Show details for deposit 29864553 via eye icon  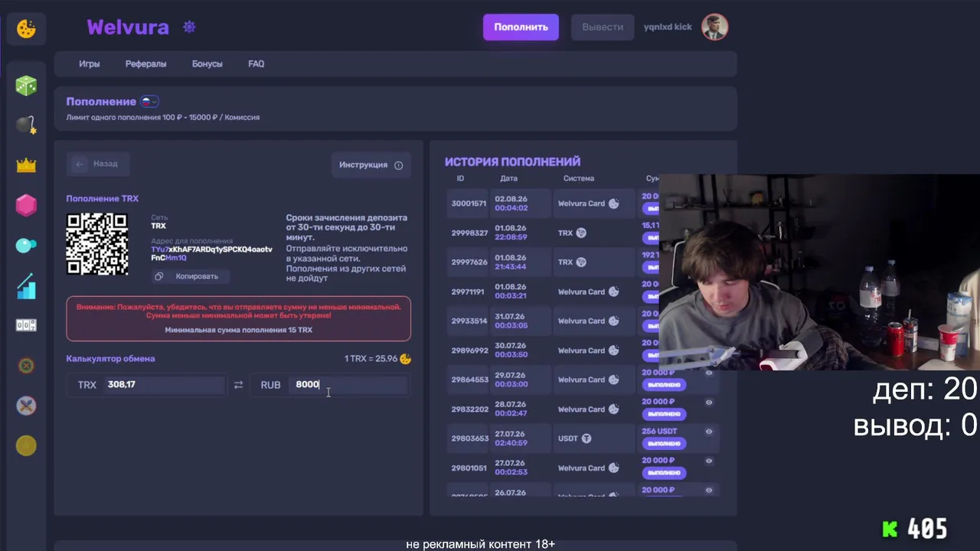pyautogui.click(x=709, y=373)
